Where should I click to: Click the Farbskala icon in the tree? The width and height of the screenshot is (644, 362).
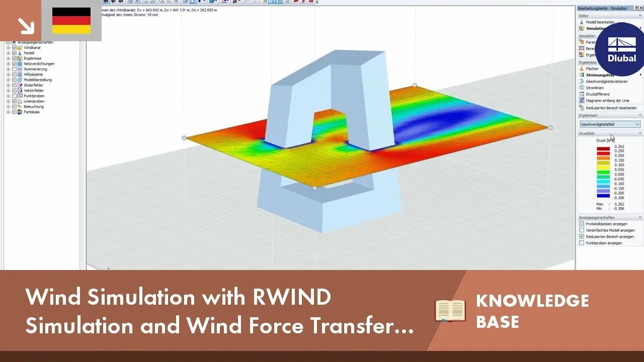coord(20,112)
